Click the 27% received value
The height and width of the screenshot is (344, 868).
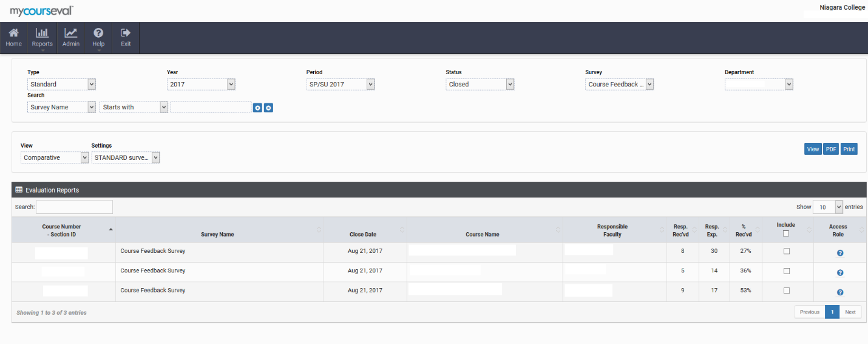745,251
